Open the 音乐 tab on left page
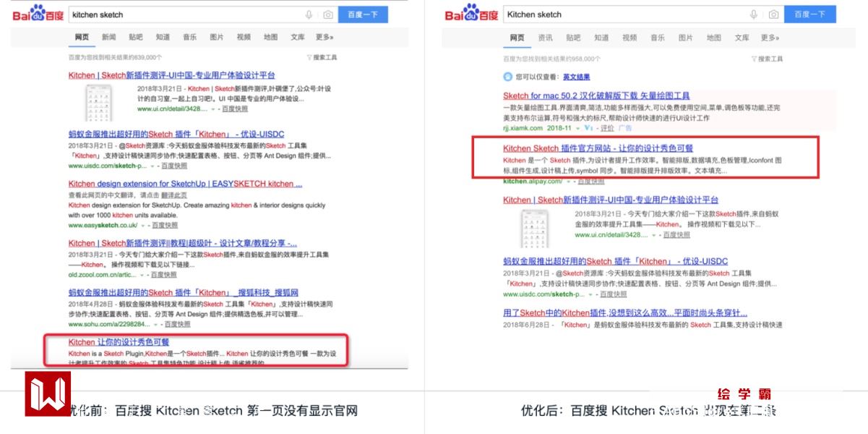 click(189, 37)
